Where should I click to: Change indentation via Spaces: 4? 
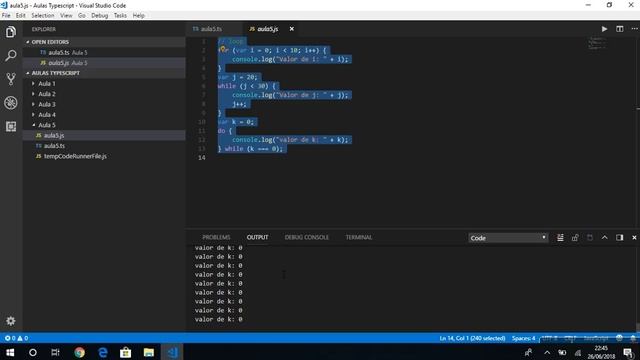tap(524, 338)
